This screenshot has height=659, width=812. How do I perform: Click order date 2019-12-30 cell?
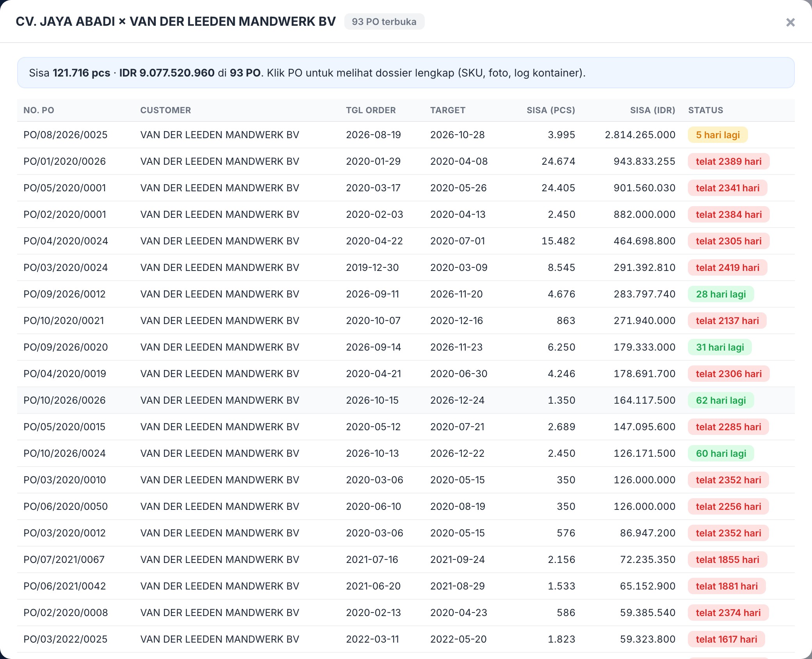point(372,267)
